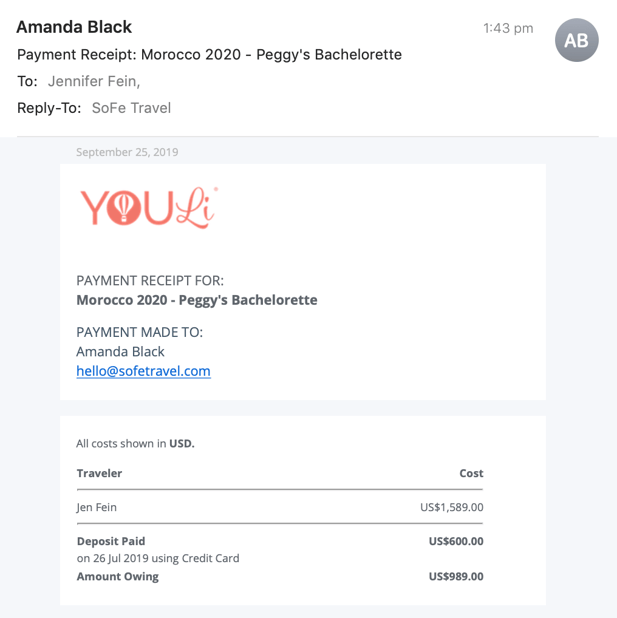Click the SoFe Travel reply-to address
Image resolution: width=617 pixels, height=618 pixels.
coord(131,108)
